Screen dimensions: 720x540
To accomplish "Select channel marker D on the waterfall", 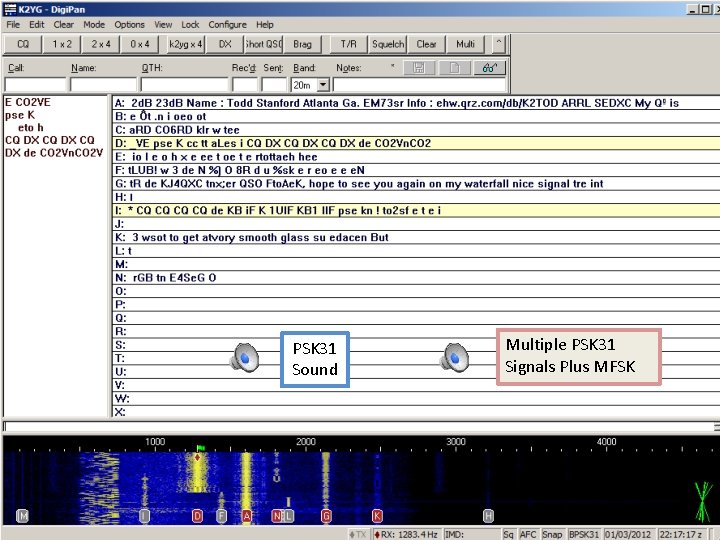I will pyautogui.click(x=197, y=516).
